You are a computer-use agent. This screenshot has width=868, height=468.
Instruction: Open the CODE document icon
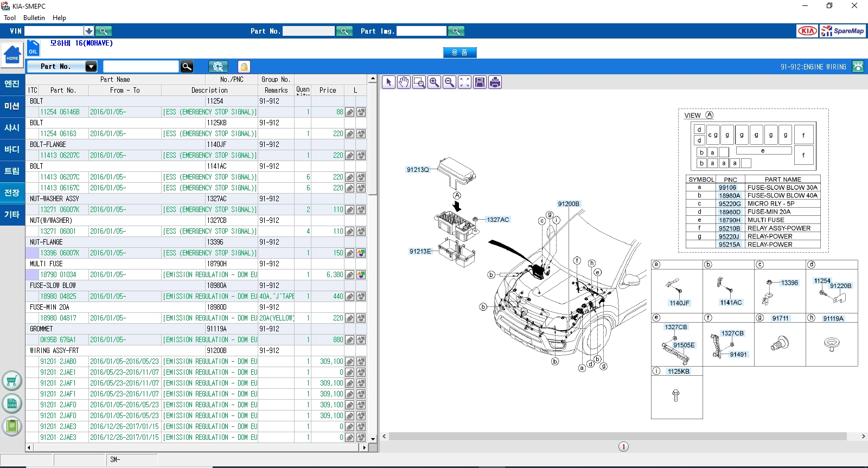click(x=12, y=403)
